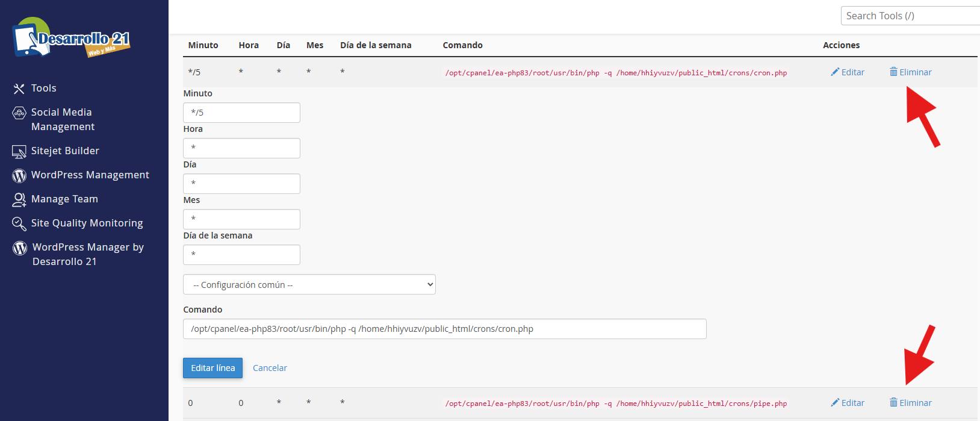
Task: Delete the pipe.php cron job
Action: coord(910,403)
